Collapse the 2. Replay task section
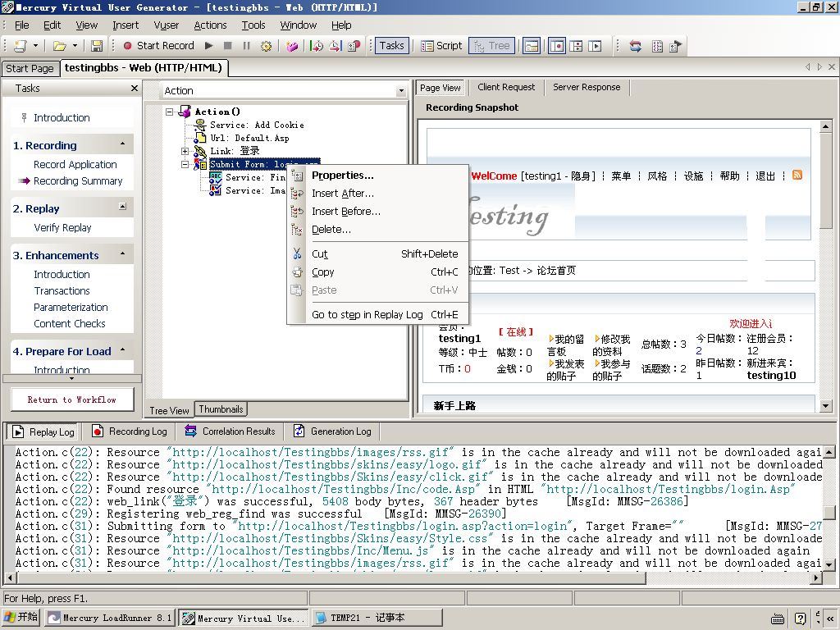The height and width of the screenshot is (630, 840). click(x=123, y=207)
